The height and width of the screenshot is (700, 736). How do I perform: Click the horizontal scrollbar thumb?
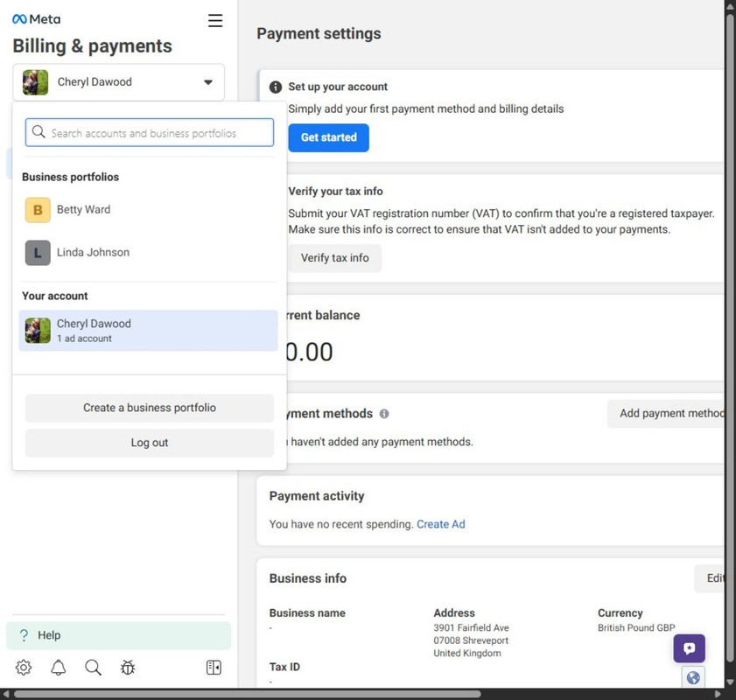[x=248, y=694]
